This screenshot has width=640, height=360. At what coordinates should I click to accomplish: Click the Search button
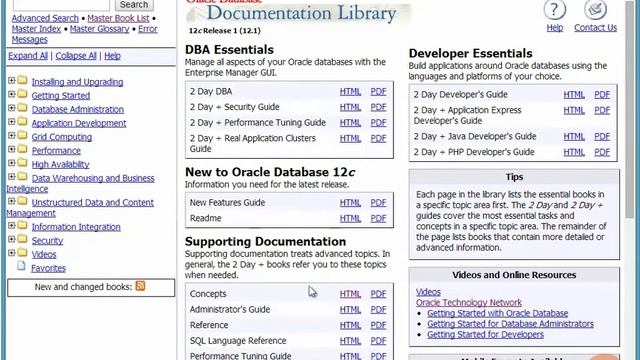[134, 5]
